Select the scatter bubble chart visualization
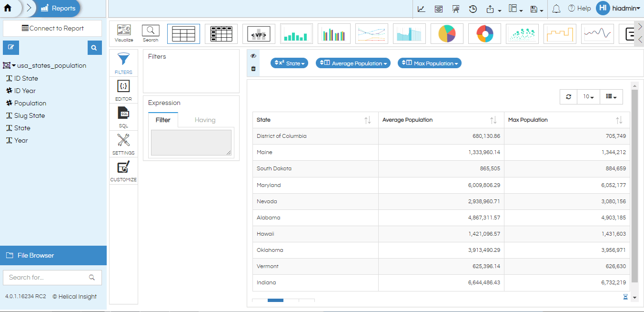This screenshot has height=312, width=644. point(522,34)
